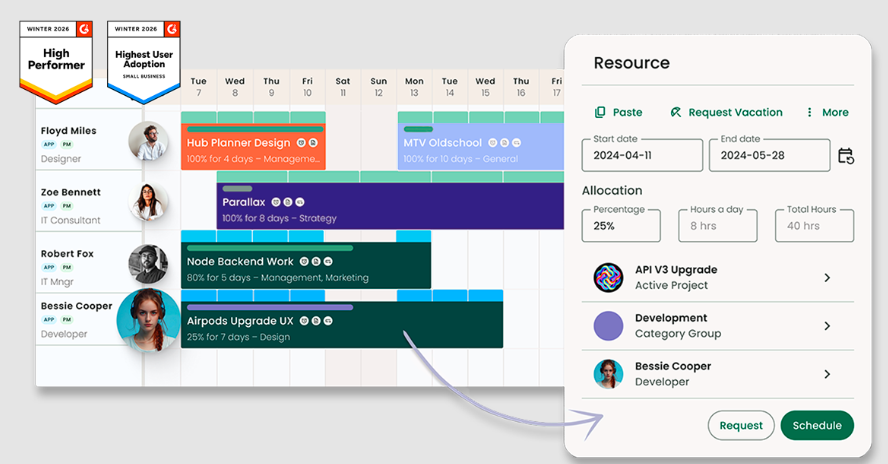The image size is (888, 464).
Task: Click the PM tag under Robert Fox
Action: [x=67, y=267]
